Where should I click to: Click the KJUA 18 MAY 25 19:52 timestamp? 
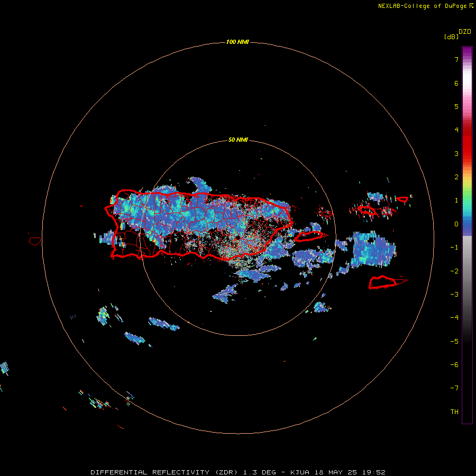(x=337, y=472)
